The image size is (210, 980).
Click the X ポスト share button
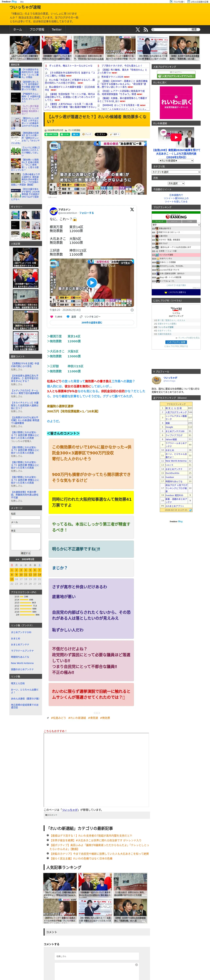(x=101, y=134)
